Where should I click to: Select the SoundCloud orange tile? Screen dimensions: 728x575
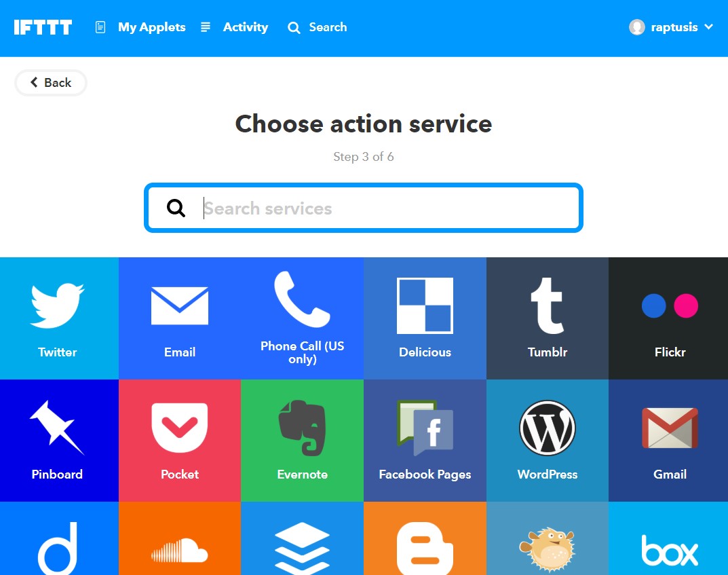[180, 538]
